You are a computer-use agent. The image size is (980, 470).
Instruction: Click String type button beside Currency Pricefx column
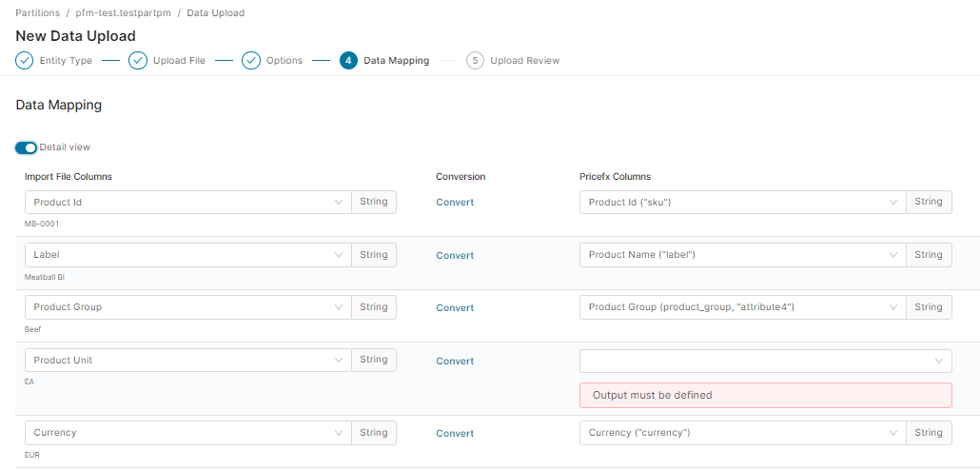pos(929,433)
